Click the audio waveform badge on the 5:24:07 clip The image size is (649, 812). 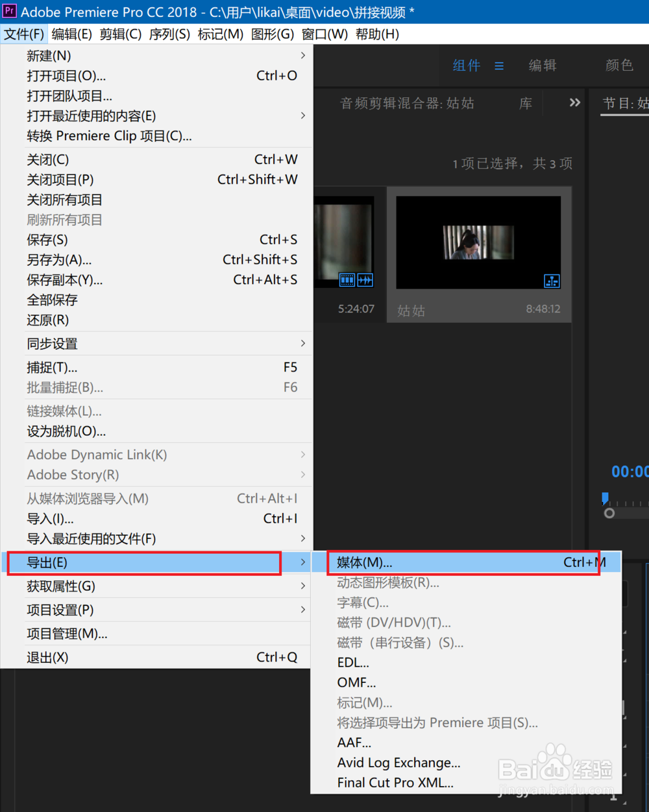click(365, 280)
